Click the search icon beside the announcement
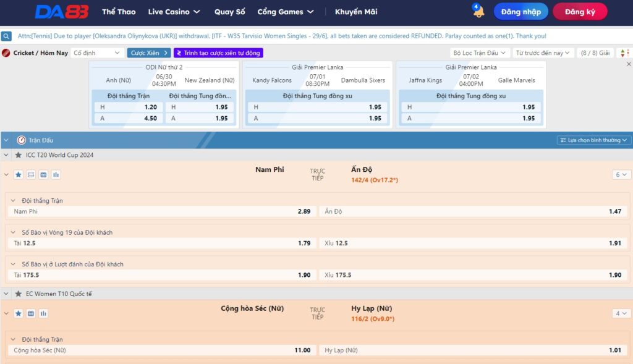 [6, 36]
